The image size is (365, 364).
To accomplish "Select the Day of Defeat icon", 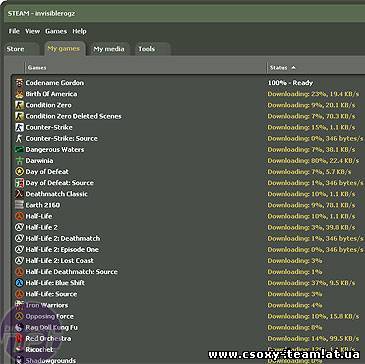I will [20, 172].
